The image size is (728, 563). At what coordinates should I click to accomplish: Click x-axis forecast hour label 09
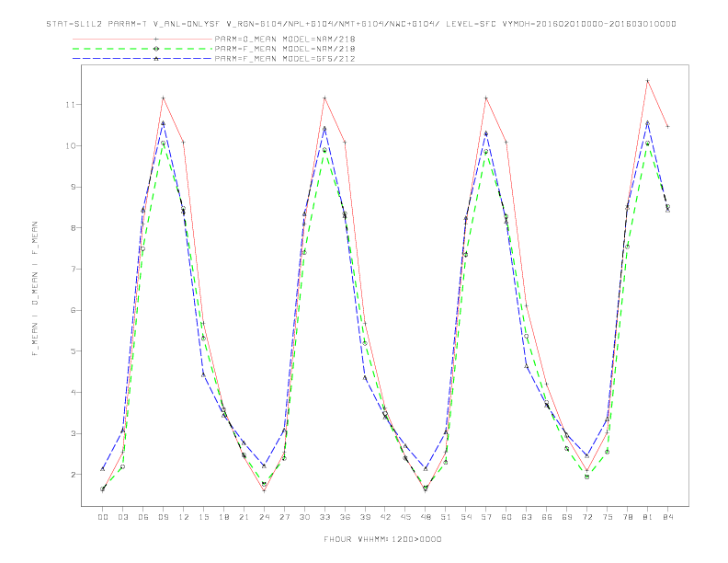coord(163,517)
